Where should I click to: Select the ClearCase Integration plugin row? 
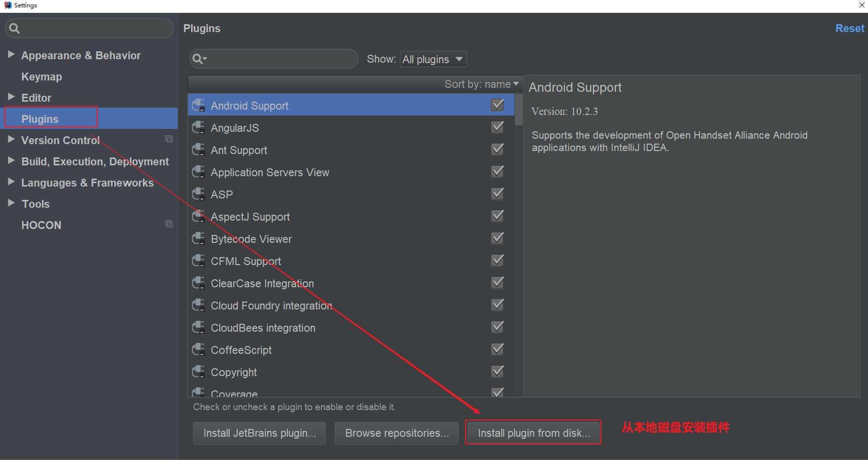[351, 283]
